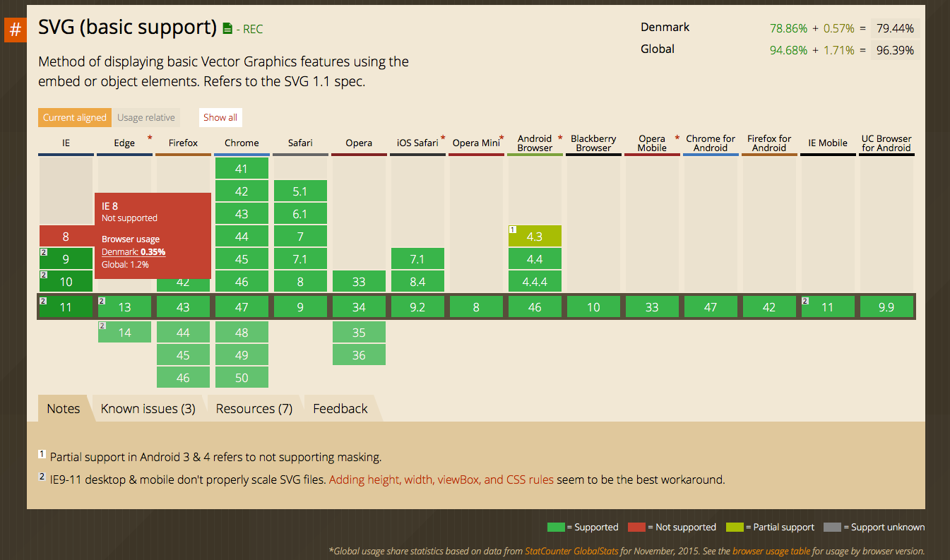The height and width of the screenshot is (560, 950).
Task: Select the IE 10 version cell
Action: [66, 282]
